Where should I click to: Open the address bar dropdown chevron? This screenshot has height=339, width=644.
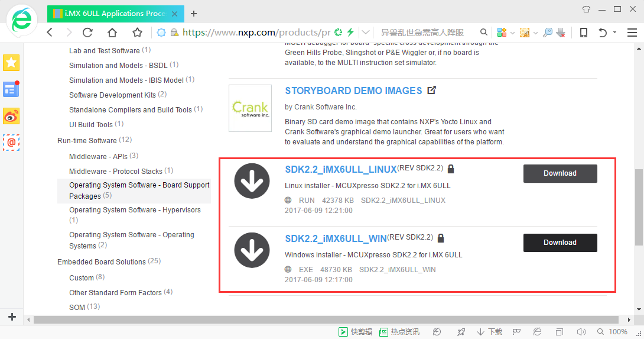click(x=366, y=32)
